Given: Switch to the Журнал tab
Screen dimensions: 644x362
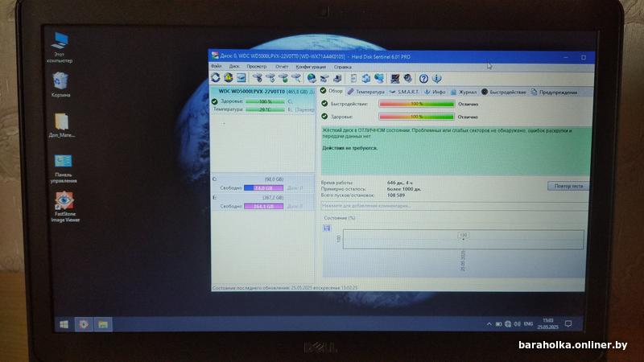Looking at the screenshot, I should (x=464, y=92).
